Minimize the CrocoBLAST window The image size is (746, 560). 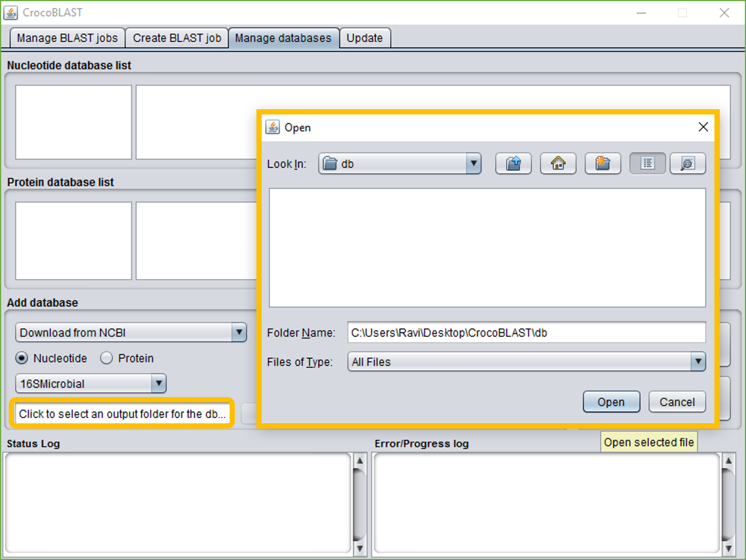click(x=641, y=12)
